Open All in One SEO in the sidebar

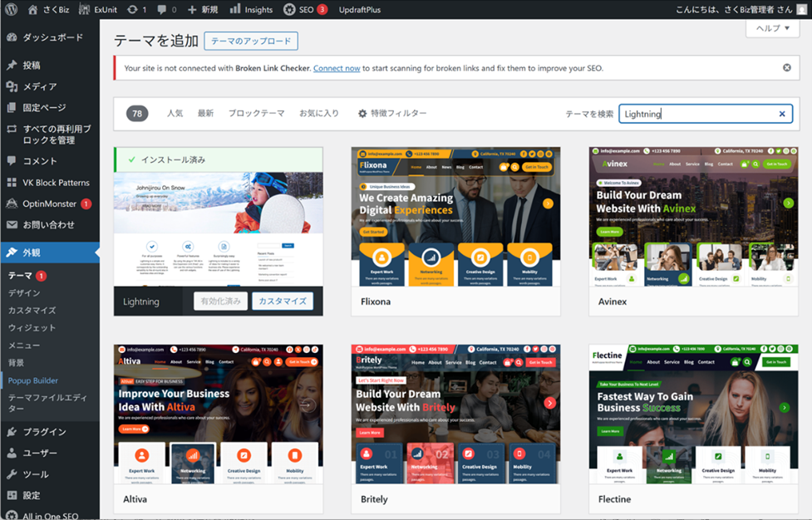coord(50,515)
